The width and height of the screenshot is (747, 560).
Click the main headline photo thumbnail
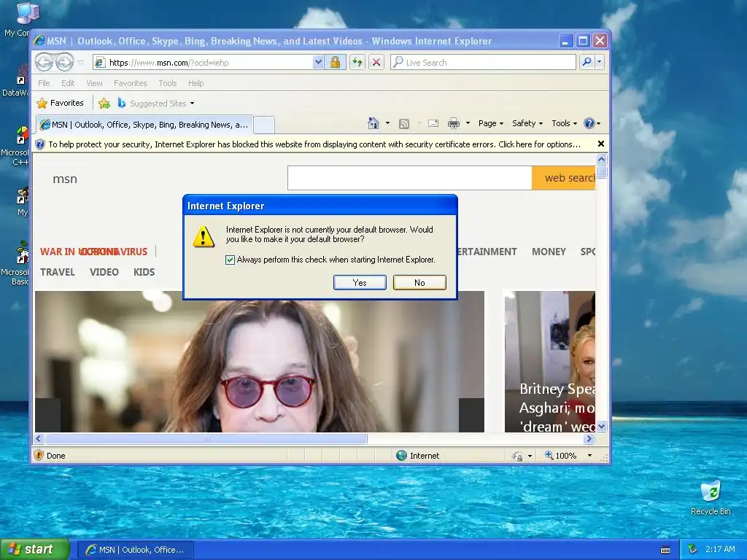(x=260, y=362)
